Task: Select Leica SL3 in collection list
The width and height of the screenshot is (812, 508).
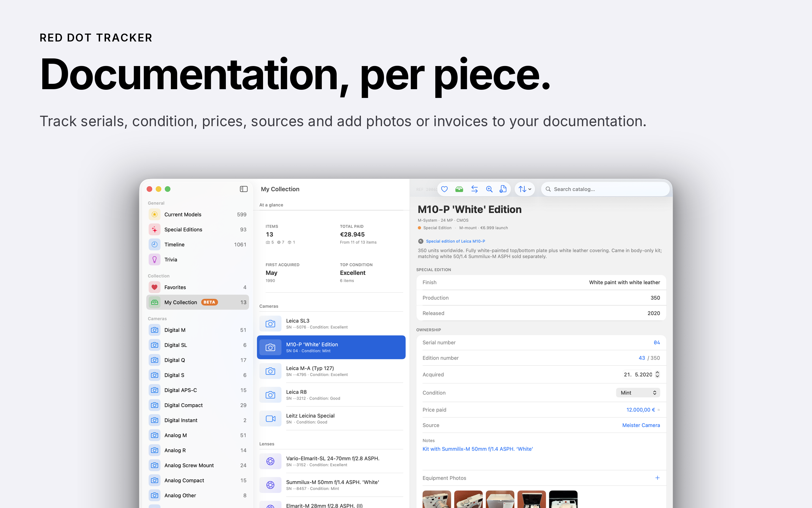Action: [331, 323]
